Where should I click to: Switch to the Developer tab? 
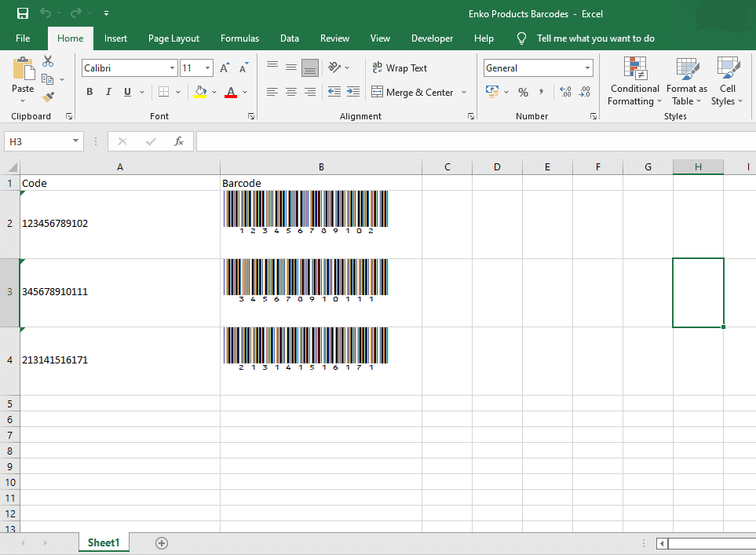click(x=432, y=38)
